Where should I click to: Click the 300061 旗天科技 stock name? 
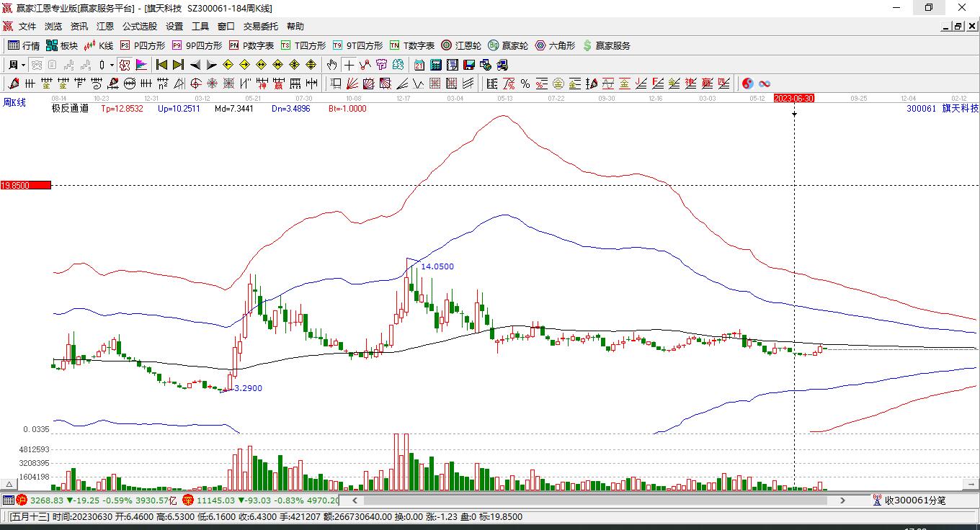point(943,108)
